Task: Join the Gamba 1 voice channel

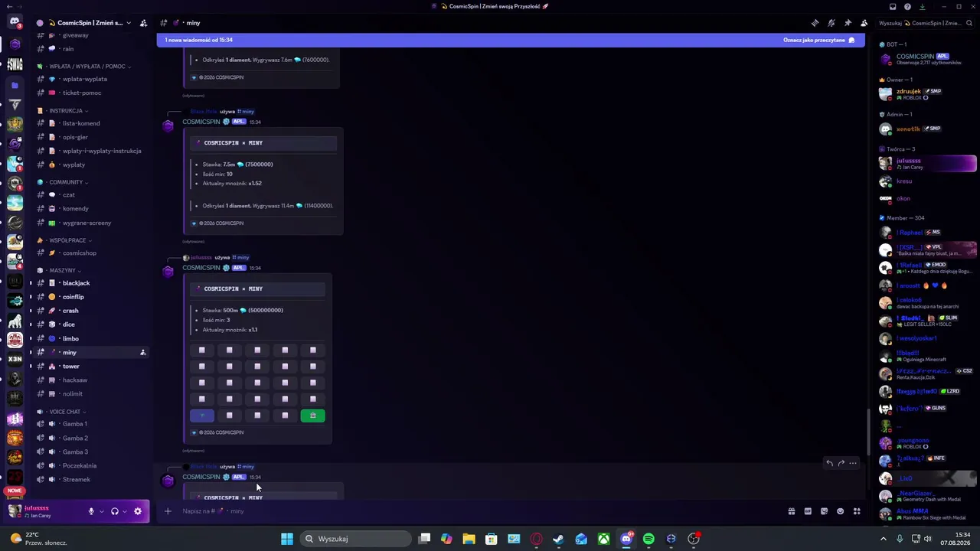Action: click(90, 424)
